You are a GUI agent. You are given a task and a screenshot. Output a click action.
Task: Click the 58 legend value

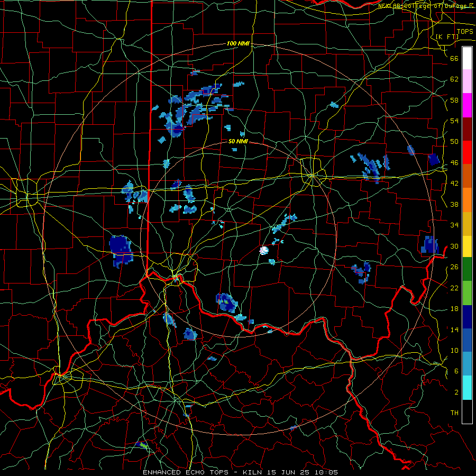click(x=454, y=100)
